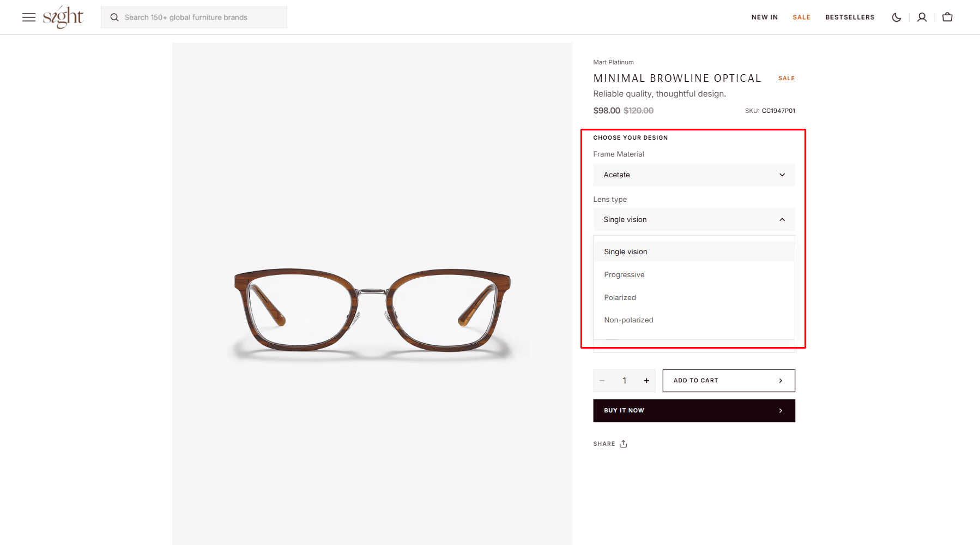Open the Sale menu link
980x545 pixels.
click(x=801, y=17)
